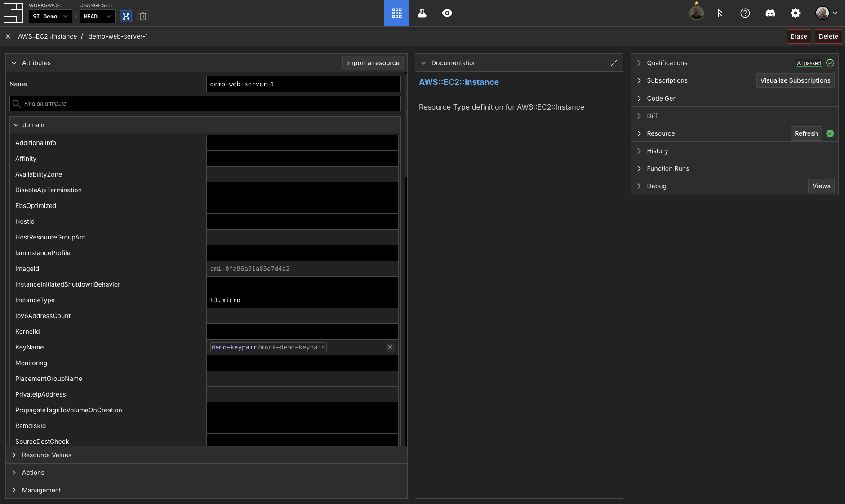This screenshot has height=504, width=845.
Task: Open the Discord icon link
Action: 770,13
